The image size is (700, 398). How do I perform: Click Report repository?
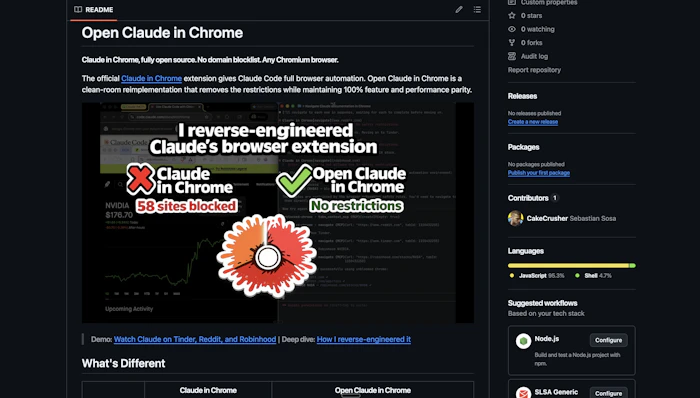tap(534, 70)
